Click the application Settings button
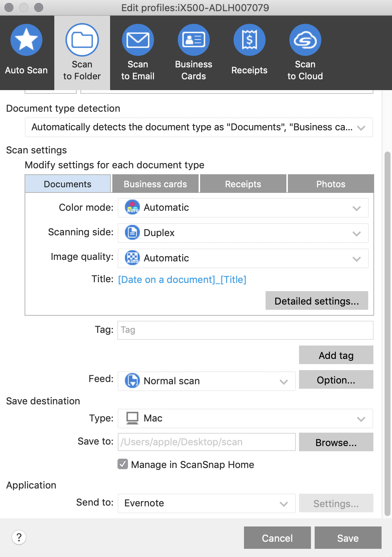Image resolution: width=392 pixels, height=557 pixels. pyautogui.click(x=336, y=503)
